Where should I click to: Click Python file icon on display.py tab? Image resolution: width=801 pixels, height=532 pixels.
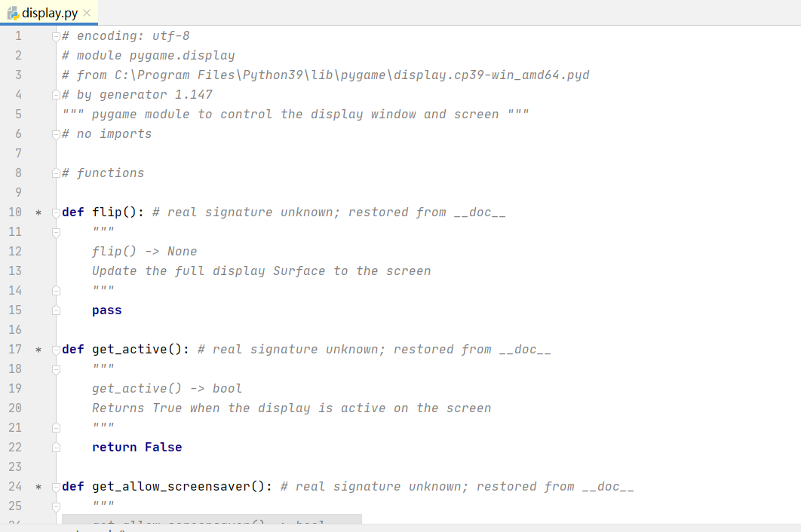(14, 13)
